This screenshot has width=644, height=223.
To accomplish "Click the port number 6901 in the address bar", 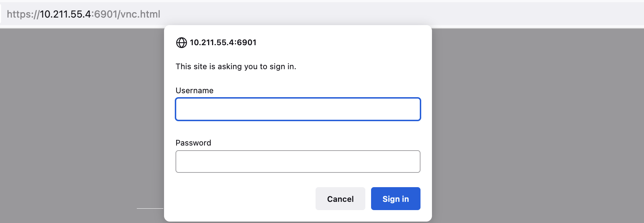I will [106, 14].
